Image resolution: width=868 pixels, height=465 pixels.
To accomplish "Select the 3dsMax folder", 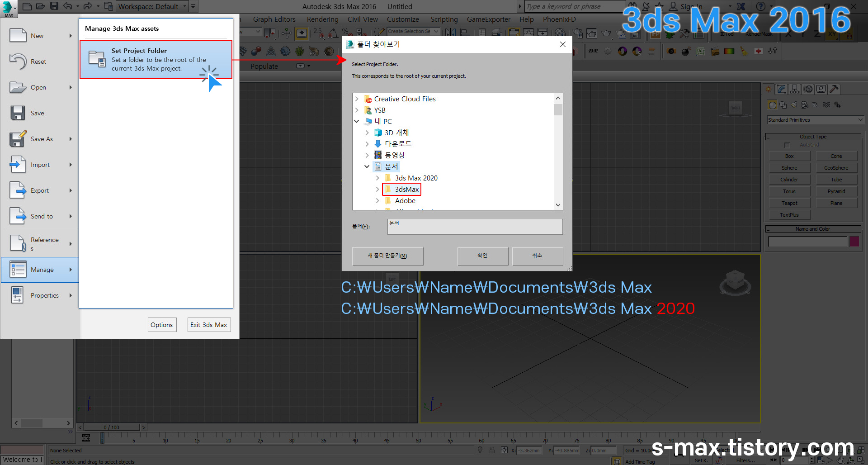I will [x=402, y=189].
